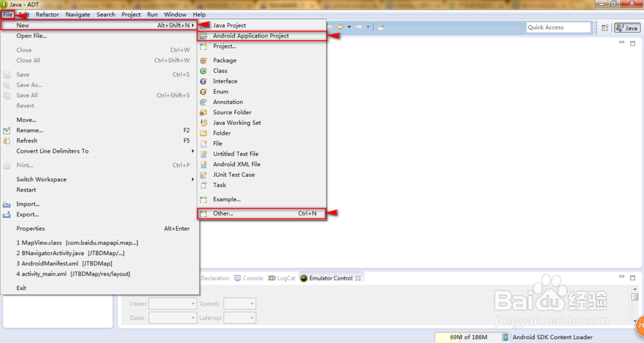Image resolution: width=644 pixels, height=343 pixels.
Task: Open the Forward history dropdown arrow
Action: [368, 27]
